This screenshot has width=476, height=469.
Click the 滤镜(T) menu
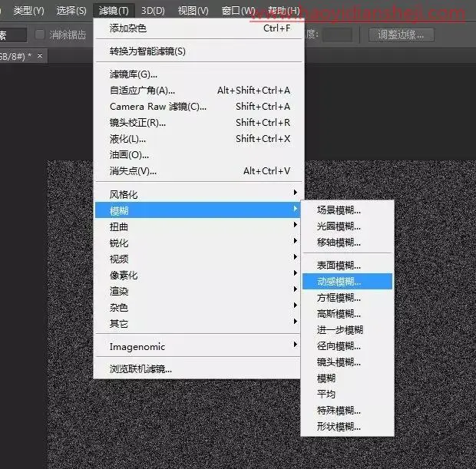(114, 11)
